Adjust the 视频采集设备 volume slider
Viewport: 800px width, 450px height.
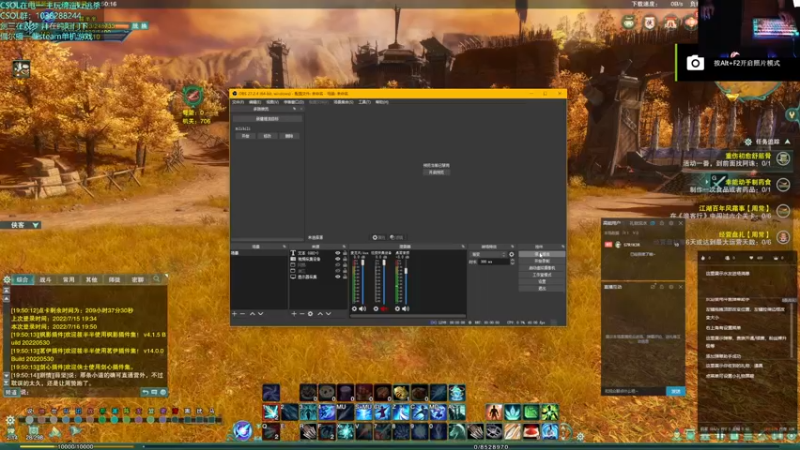point(384,281)
